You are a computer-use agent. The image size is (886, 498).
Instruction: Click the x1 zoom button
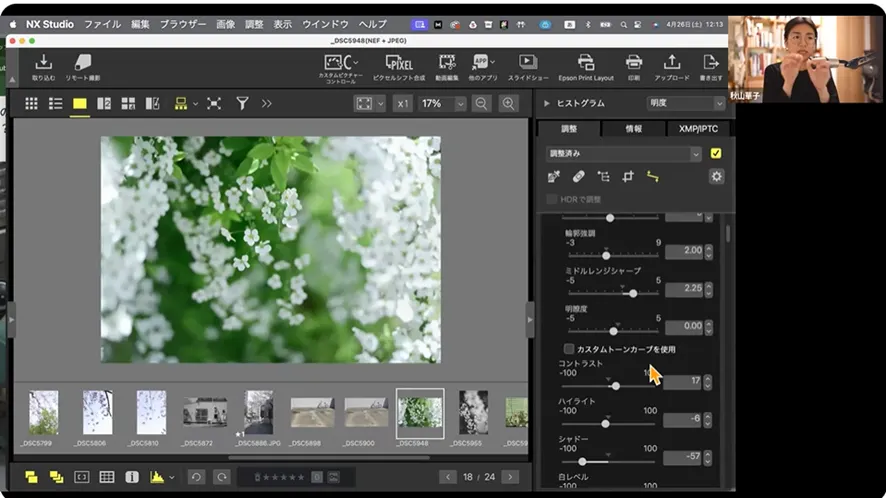tap(402, 103)
